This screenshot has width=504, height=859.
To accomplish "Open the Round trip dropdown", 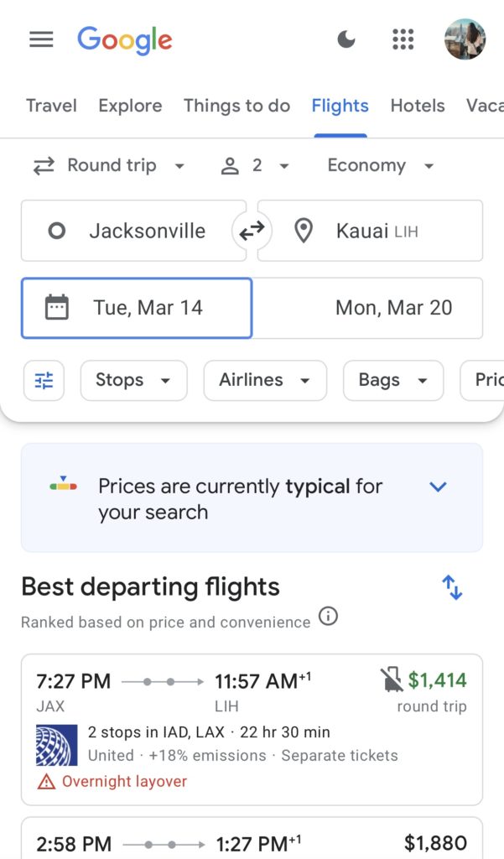I will click(x=109, y=166).
